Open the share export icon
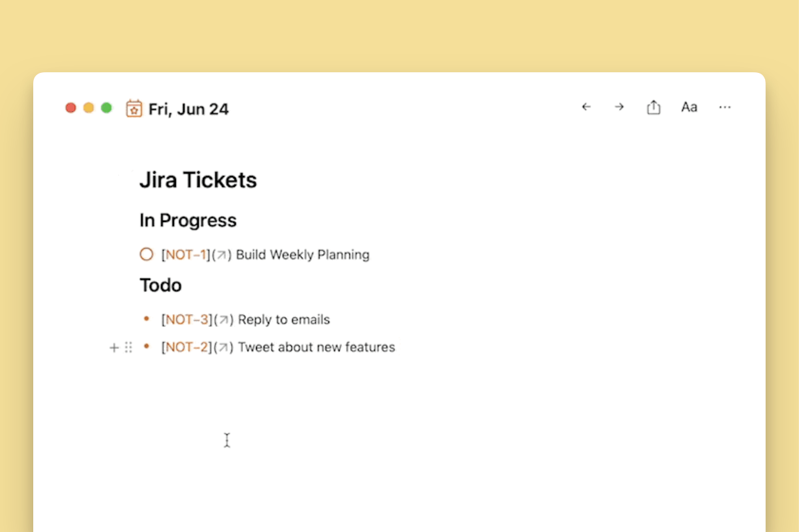Screen dimensions: 799x532 click(x=654, y=107)
